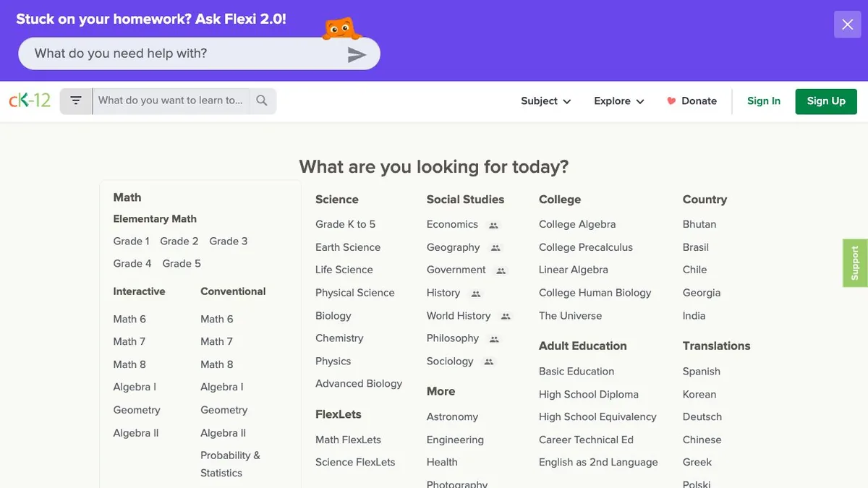Image resolution: width=868 pixels, height=488 pixels.
Task: Click the group icon next to Economics
Action: (x=494, y=226)
